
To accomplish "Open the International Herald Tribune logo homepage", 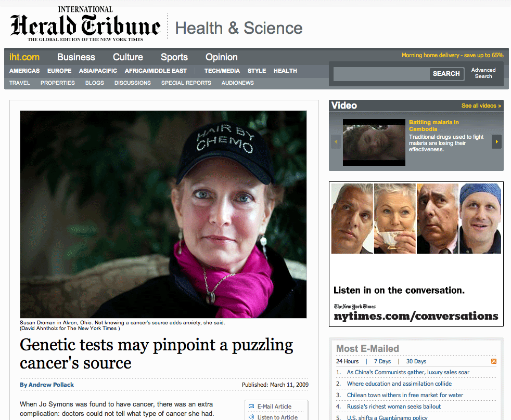I will tap(85, 24).
